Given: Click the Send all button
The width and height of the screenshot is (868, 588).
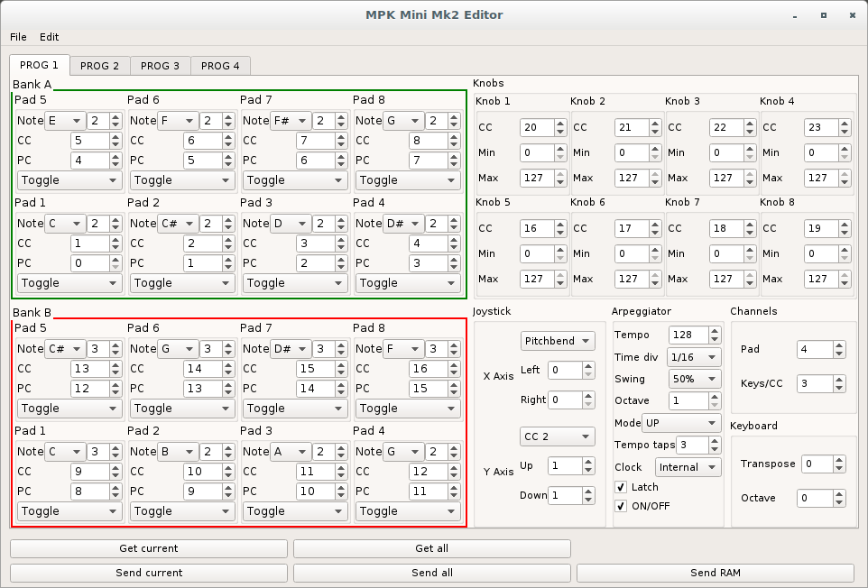Looking at the screenshot, I should tap(432, 573).
